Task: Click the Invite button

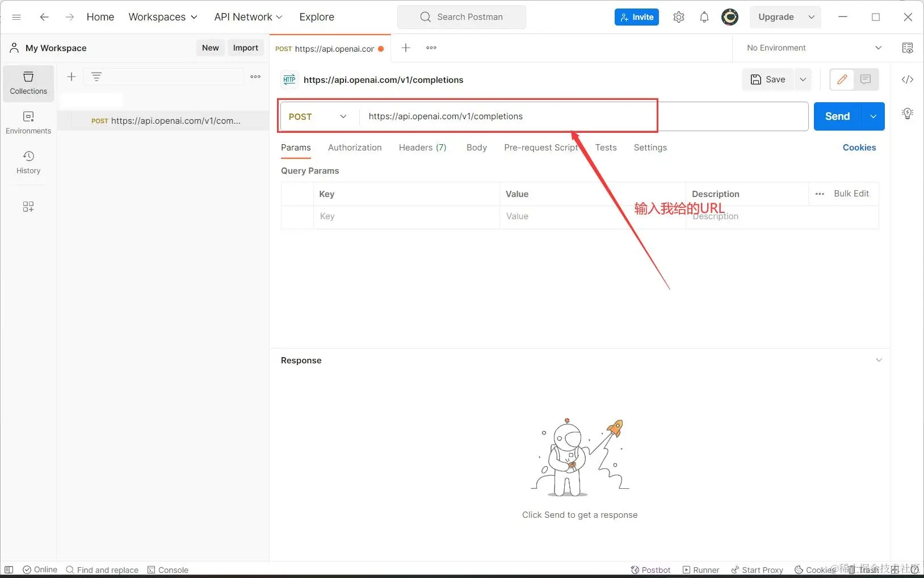Action: click(637, 17)
